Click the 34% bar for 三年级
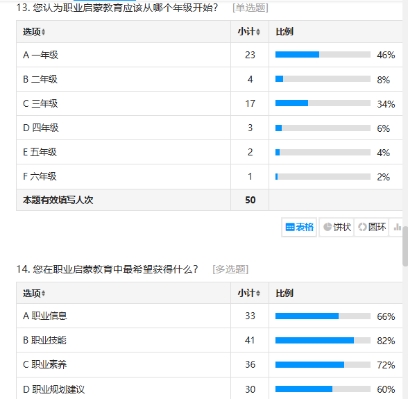Screen dimensions: 408x399 click(323, 103)
